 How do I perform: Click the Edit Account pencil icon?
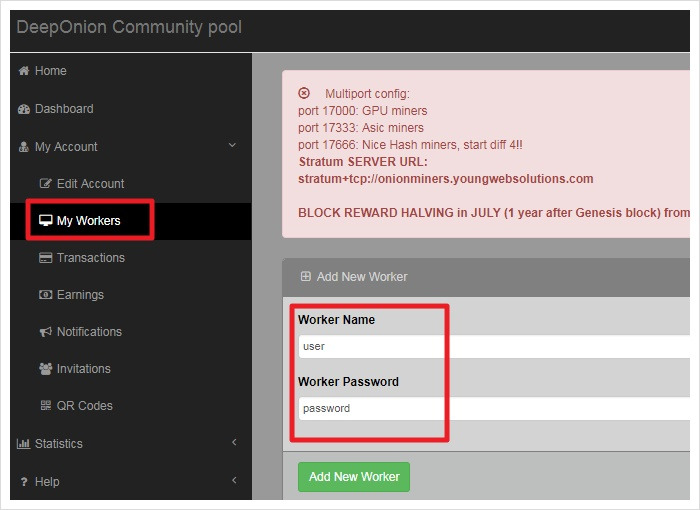46,184
